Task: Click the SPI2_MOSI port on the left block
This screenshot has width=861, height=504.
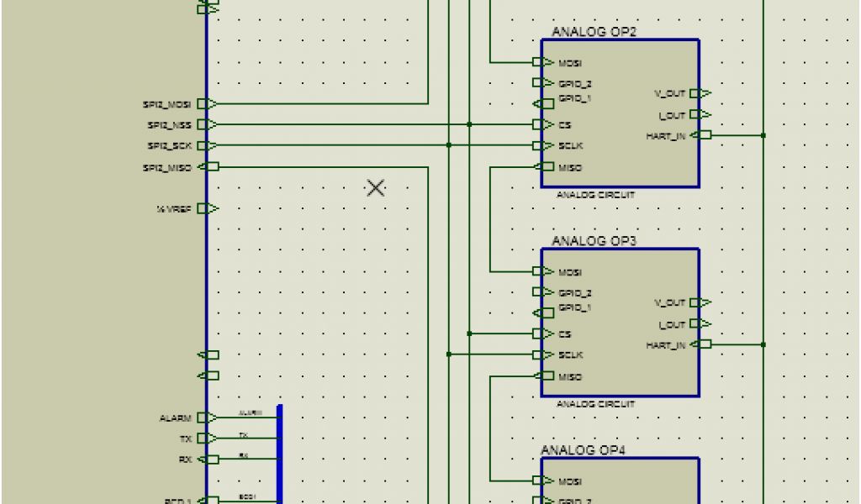Action: coord(207,104)
